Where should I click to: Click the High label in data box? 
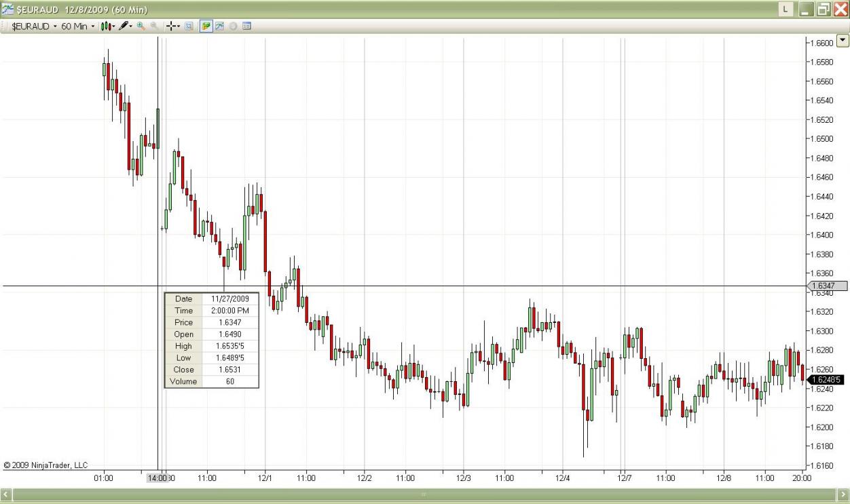tap(183, 346)
